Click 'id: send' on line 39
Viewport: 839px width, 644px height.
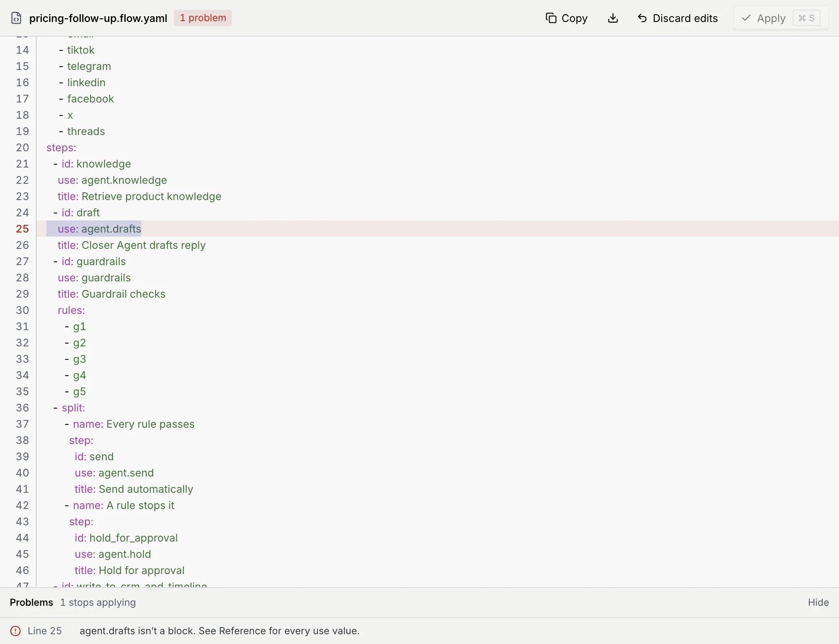coord(94,457)
